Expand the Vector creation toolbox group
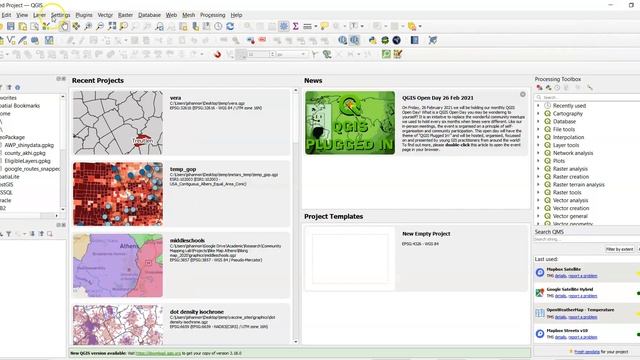 click(x=538, y=208)
